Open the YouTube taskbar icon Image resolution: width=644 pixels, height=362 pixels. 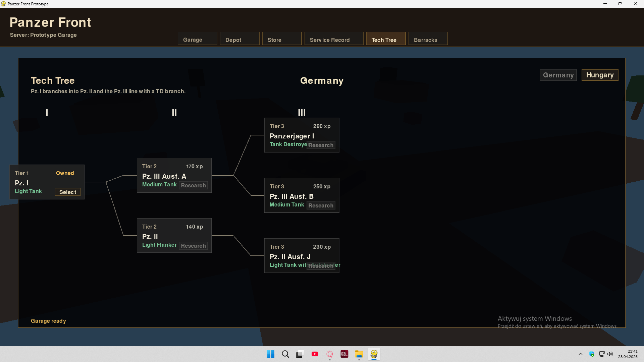pyautogui.click(x=315, y=354)
